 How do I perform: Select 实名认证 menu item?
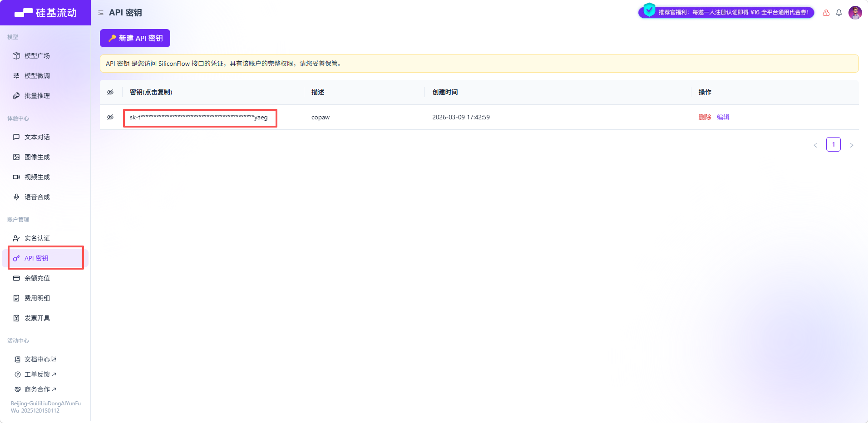tap(37, 238)
